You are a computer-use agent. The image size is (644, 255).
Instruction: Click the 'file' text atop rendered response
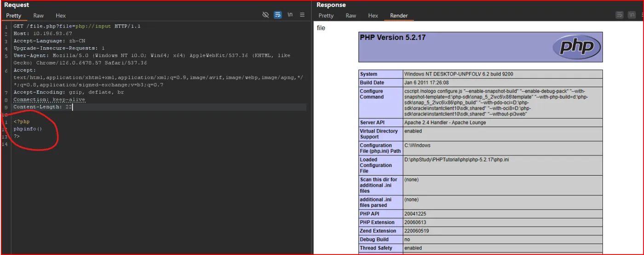pos(321,28)
